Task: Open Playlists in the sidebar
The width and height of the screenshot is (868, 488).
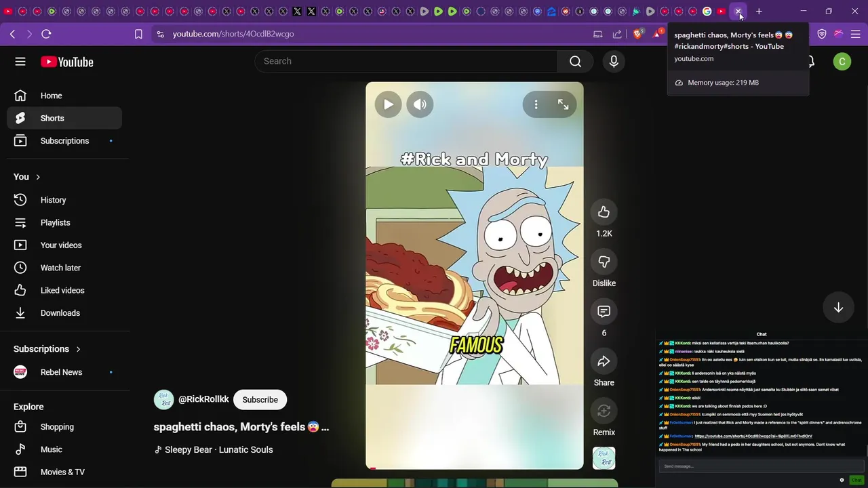Action: point(64,222)
